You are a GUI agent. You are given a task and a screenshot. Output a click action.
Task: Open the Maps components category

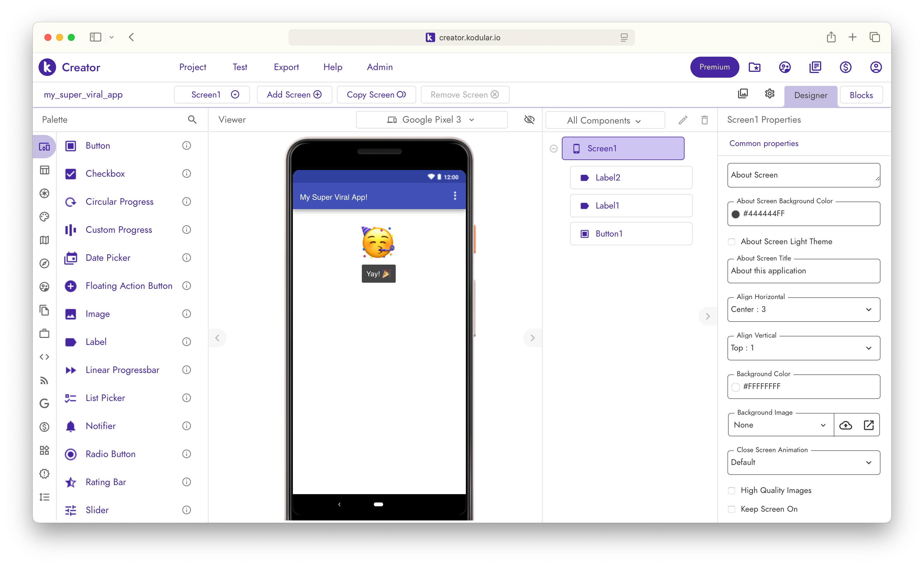(44, 240)
